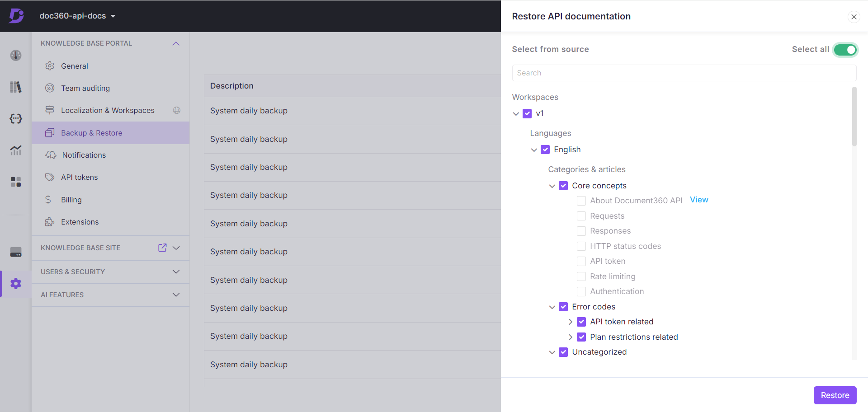Open Team auditing settings
The height and width of the screenshot is (412, 868).
tap(111, 88)
